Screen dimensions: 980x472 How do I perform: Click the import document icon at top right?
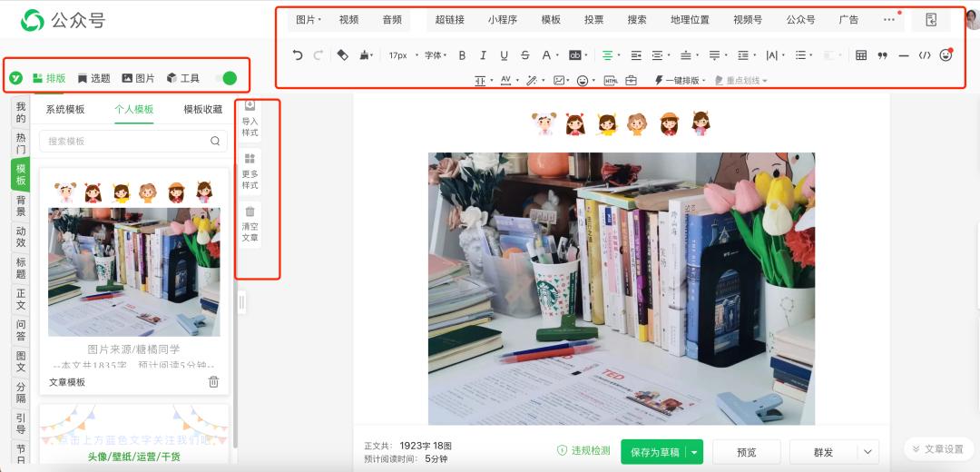(x=931, y=20)
